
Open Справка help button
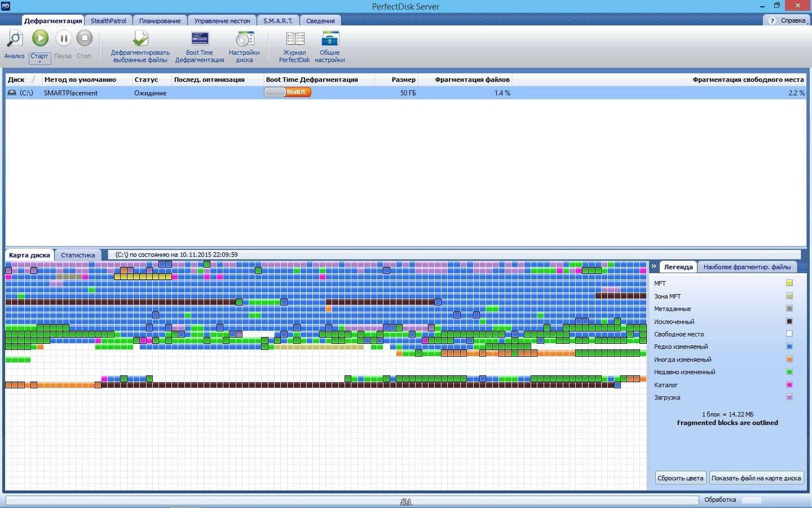click(x=787, y=20)
